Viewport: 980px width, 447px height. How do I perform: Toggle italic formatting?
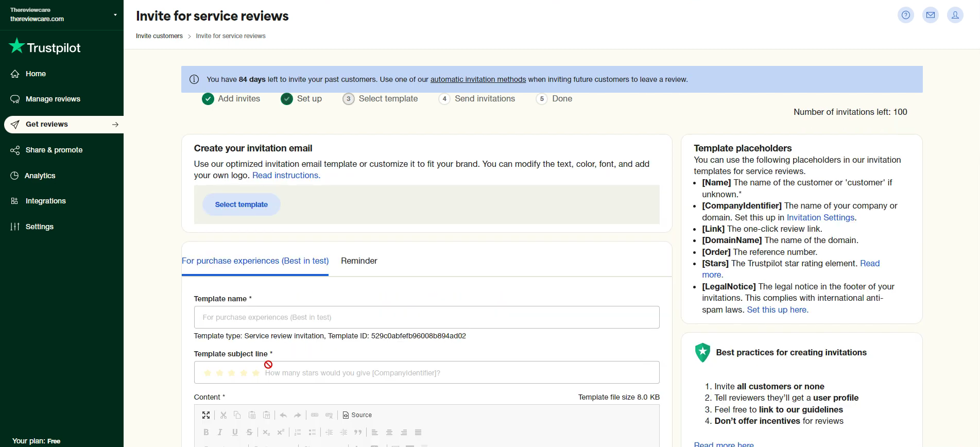coord(220,433)
